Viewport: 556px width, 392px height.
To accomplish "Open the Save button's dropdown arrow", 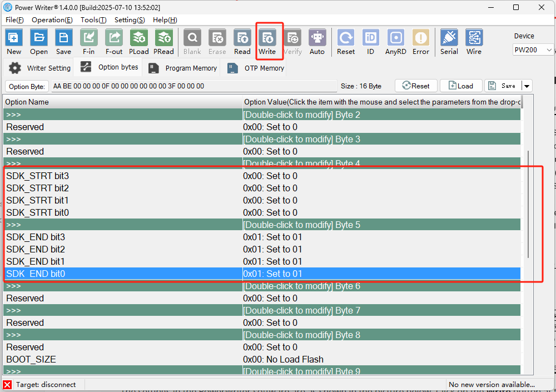I will pyautogui.click(x=527, y=86).
